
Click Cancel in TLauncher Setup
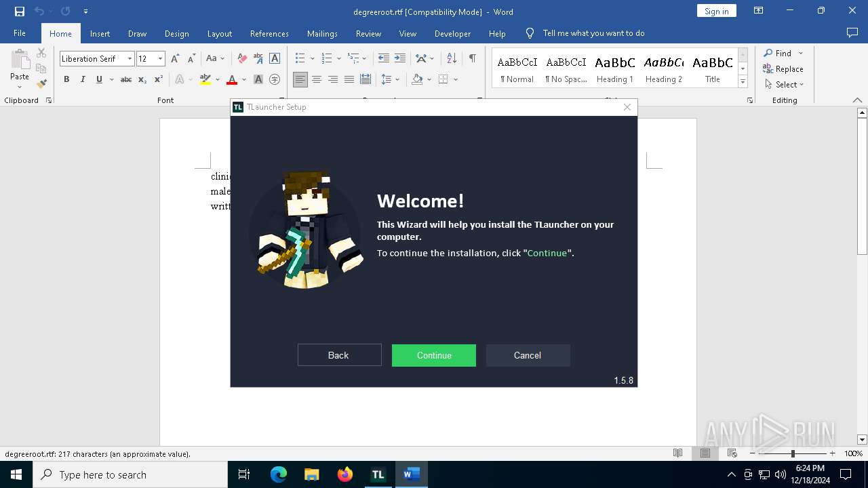(x=528, y=355)
